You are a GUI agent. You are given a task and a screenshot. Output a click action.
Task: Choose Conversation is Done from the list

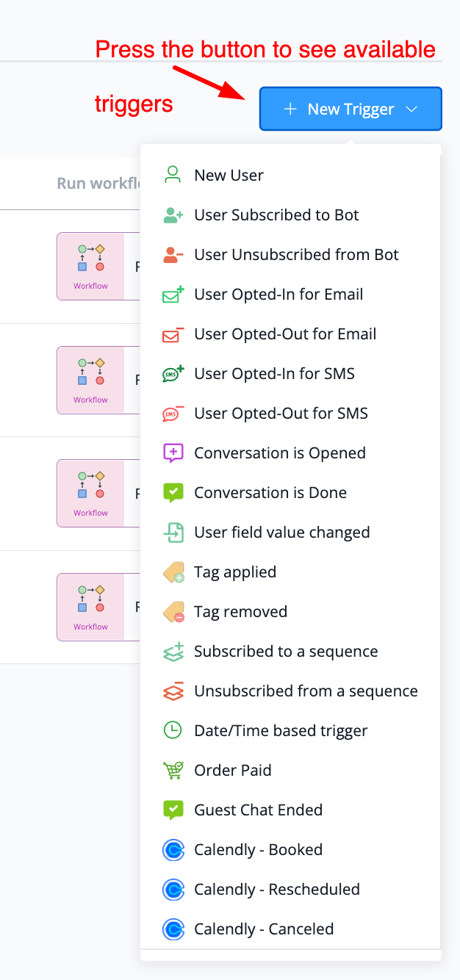[270, 493]
